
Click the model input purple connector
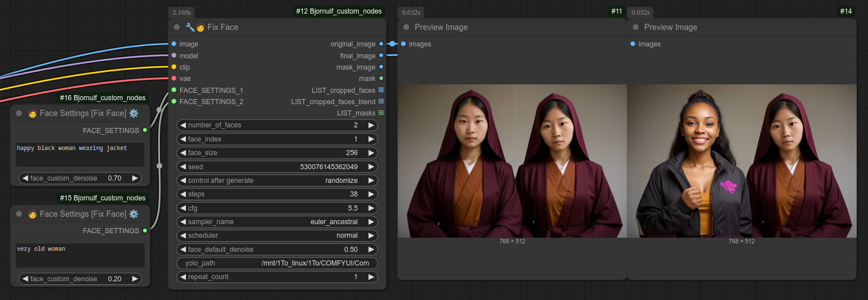coord(173,55)
